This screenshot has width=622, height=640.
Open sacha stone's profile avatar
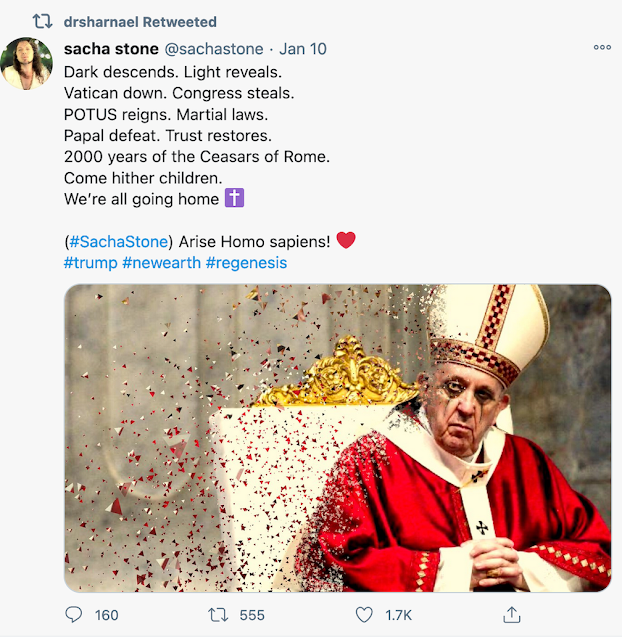[27, 63]
